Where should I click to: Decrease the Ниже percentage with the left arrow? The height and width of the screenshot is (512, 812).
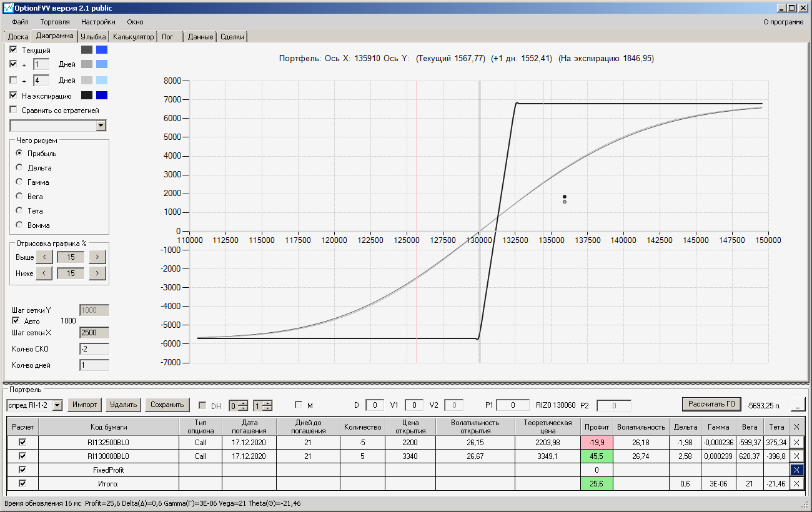tap(44, 273)
